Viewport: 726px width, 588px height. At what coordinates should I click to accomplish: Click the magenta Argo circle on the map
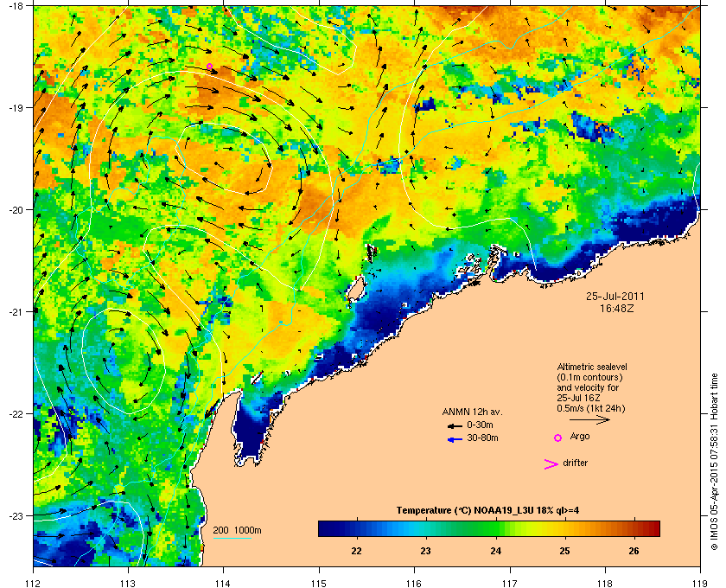[x=209, y=67]
